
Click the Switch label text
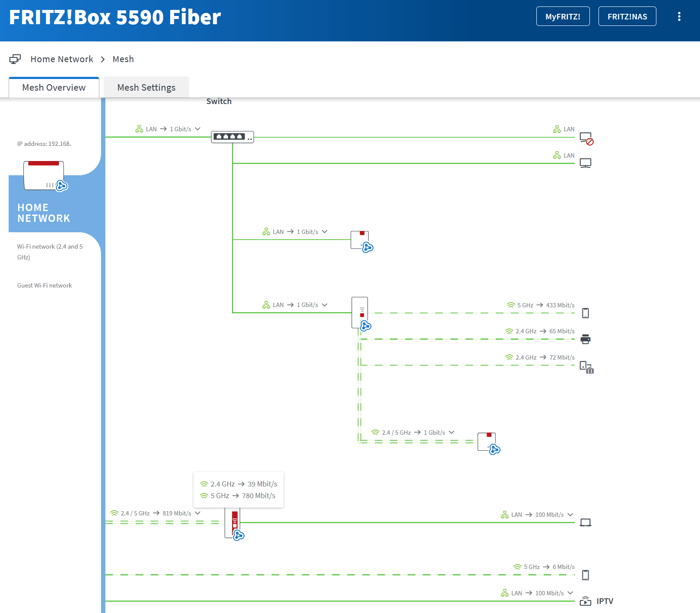point(219,101)
